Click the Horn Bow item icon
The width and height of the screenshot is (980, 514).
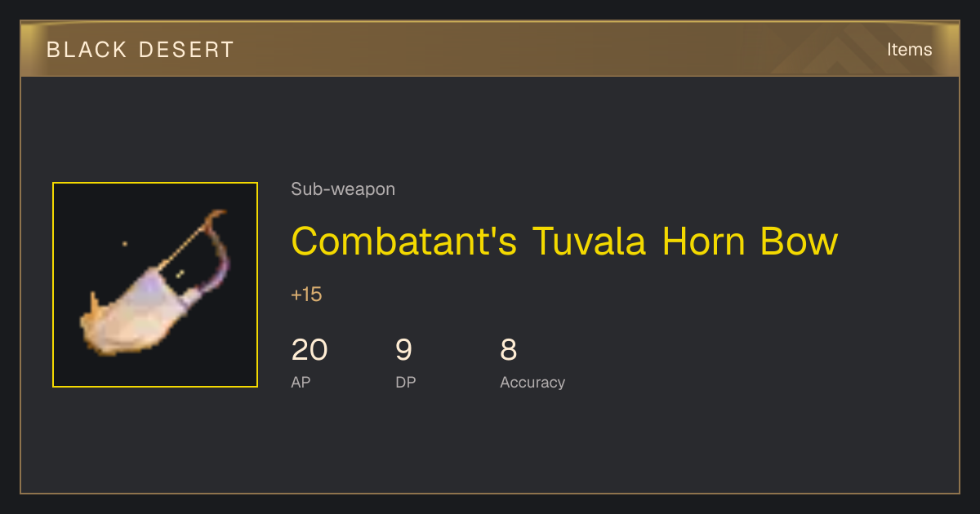pos(155,285)
